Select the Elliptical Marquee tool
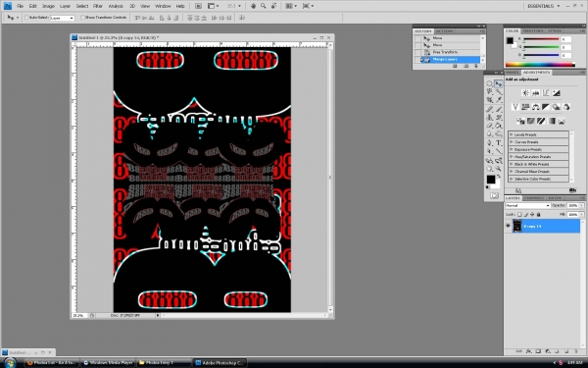This screenshot has height=368, width=588. (490, 83)
